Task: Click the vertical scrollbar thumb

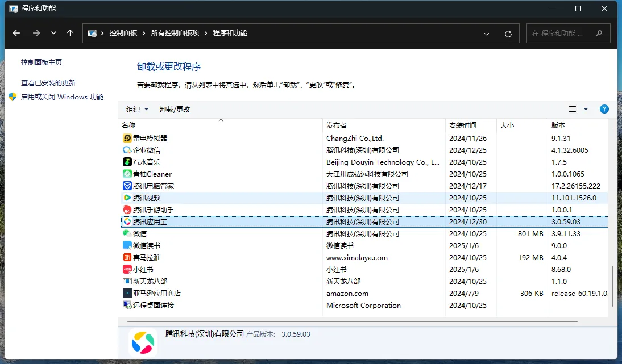Action: click(613, 286)
